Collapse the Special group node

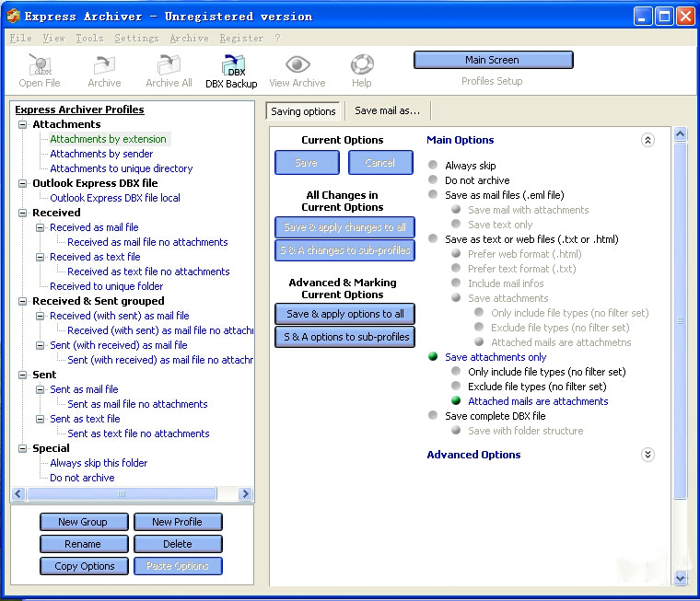pyautogui.click(x=22, y=448)
